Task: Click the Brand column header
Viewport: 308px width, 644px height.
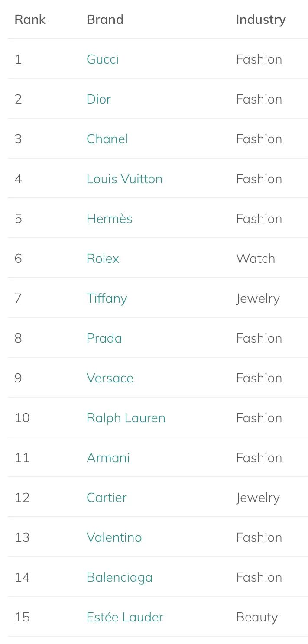Action: coord(105,19)
